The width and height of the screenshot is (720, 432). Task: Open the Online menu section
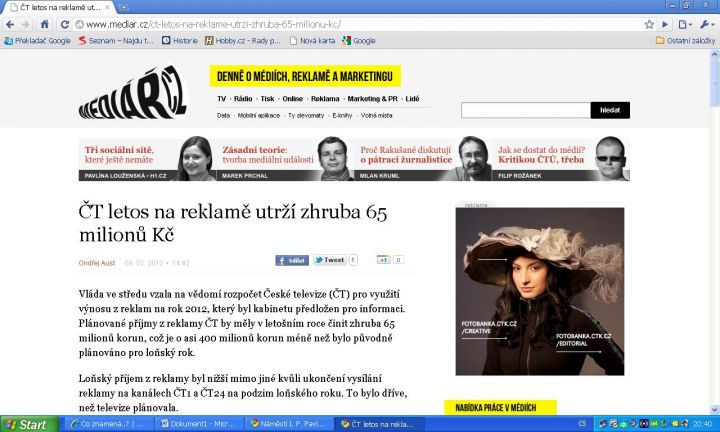pos(292,99)
